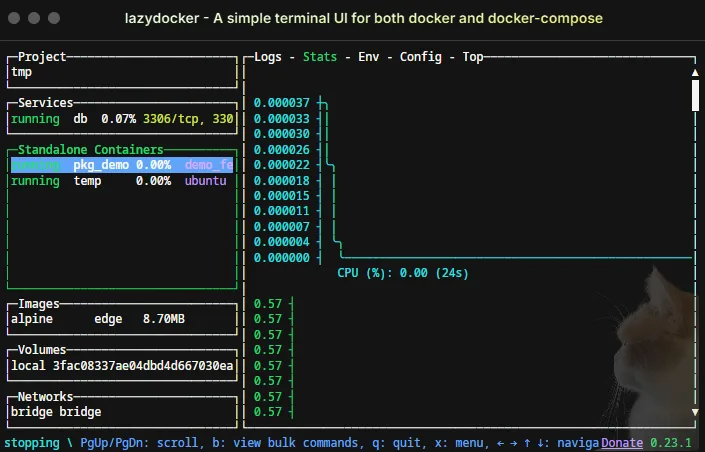Click the scrollbar up arrow in main panel
Screen dimensions: 705x452
(695, 73)
